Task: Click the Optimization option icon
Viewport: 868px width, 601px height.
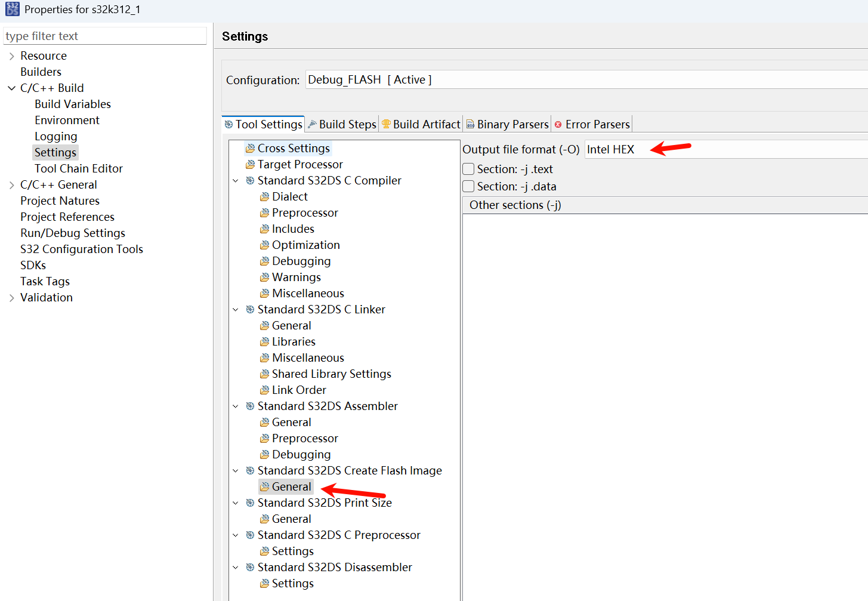Action: [x=265, y=245]
